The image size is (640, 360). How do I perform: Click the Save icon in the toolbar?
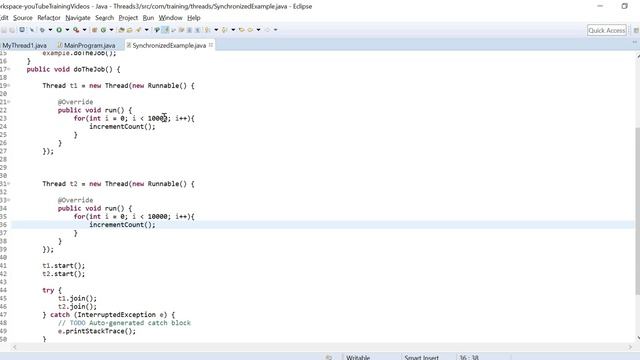[x=4, y=30]
